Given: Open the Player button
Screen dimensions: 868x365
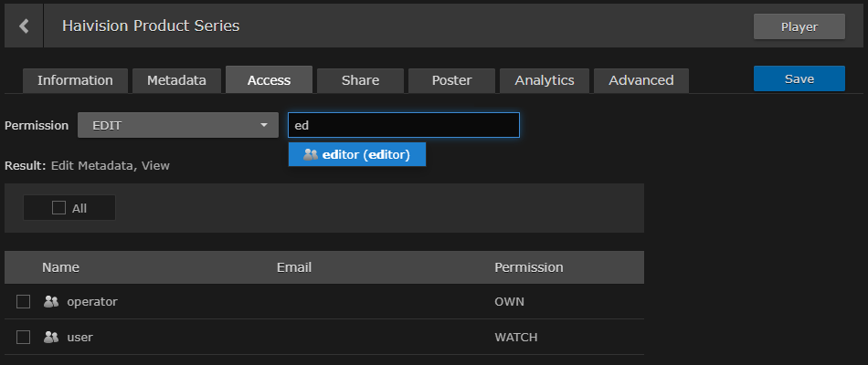Looking at the screenshot, I should click(799, 26).
